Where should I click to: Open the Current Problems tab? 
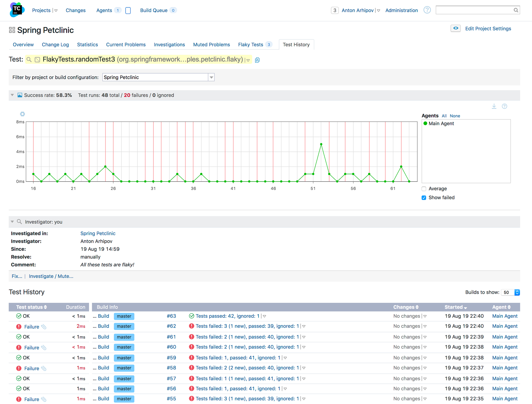pos(126,44)
